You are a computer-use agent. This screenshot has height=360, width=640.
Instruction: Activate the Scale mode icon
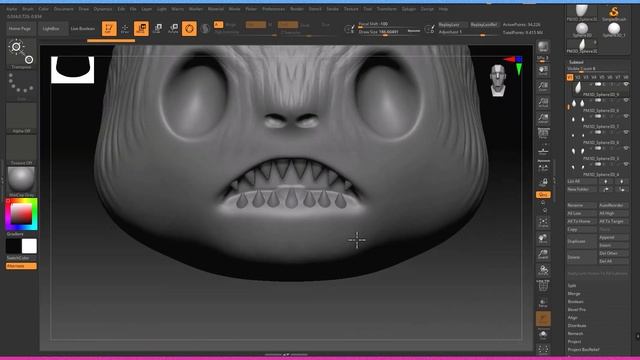point(157,28)
